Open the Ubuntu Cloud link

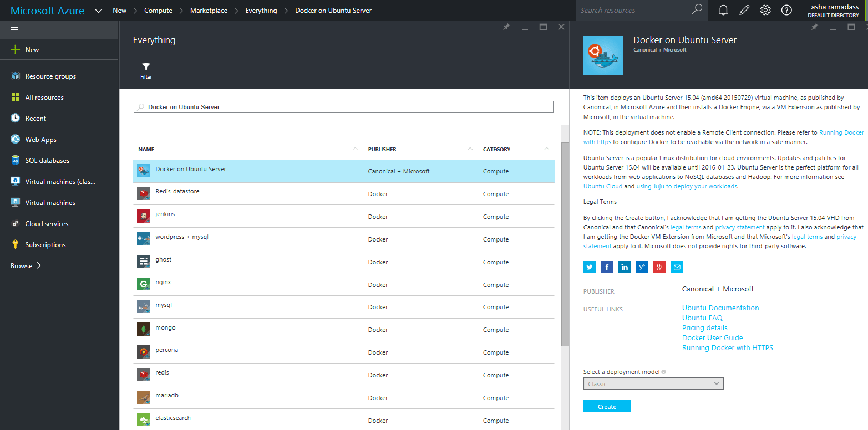[x=603, y=186]
